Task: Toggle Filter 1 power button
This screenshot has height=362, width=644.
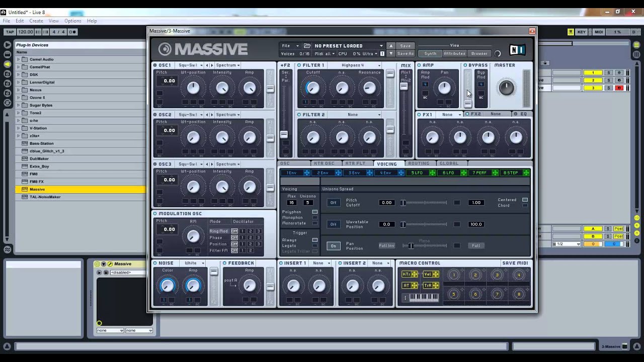Action: [299, 65]
